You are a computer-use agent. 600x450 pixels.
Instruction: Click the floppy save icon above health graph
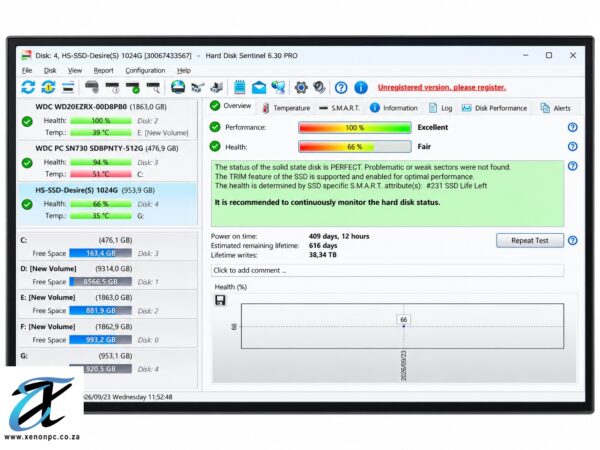[x=220, y=300]
